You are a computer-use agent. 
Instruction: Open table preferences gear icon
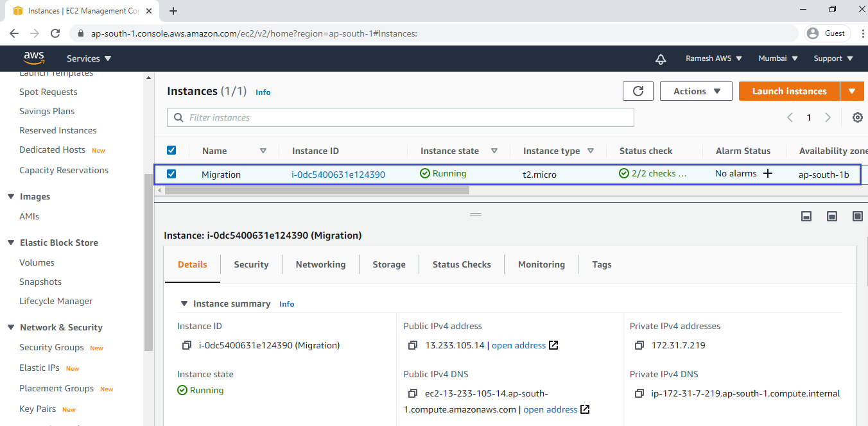point(857,117)
